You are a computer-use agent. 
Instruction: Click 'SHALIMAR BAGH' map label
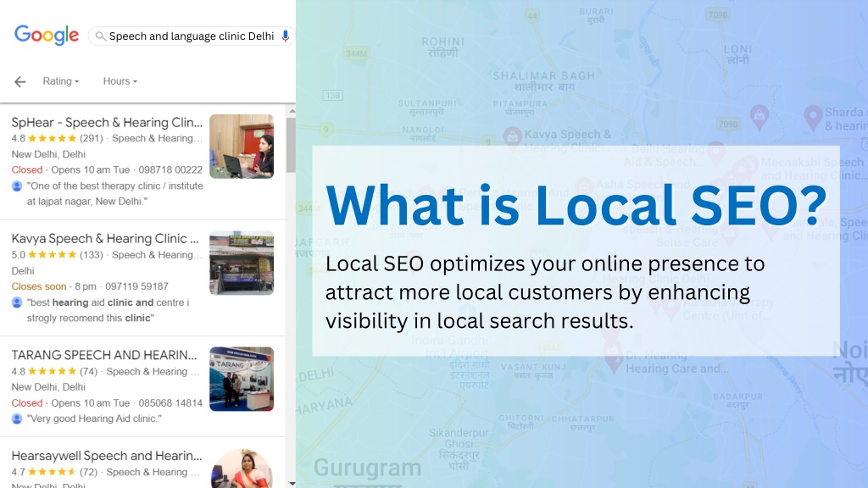pos(543,75)
